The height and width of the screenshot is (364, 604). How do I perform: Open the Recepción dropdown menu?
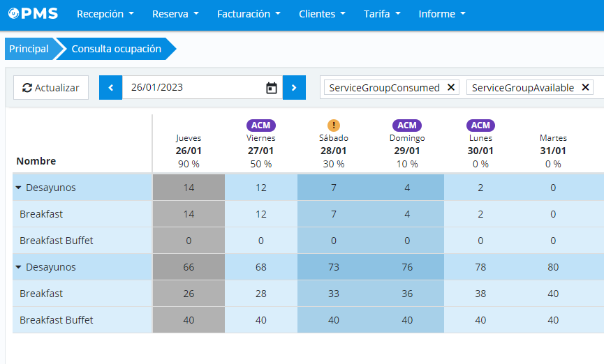(105, 14)
